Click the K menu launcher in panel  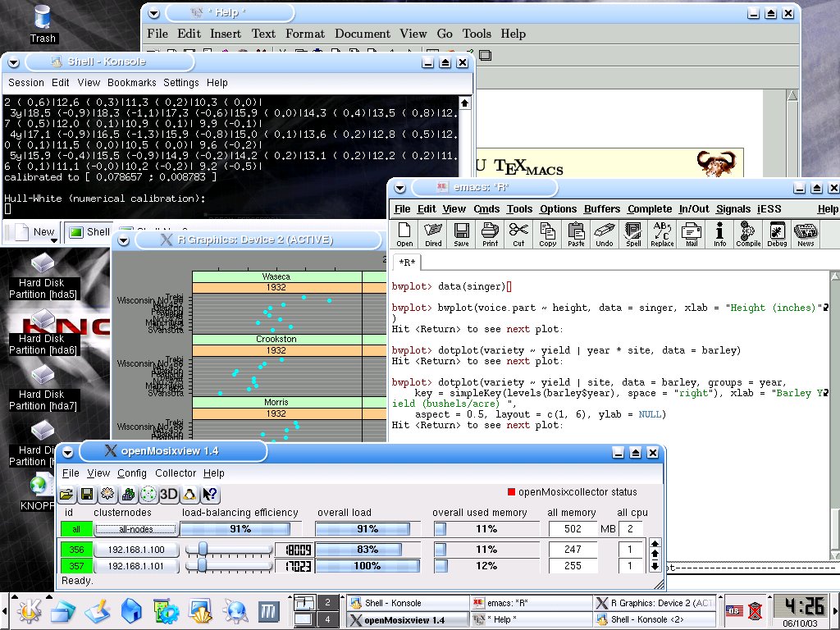30,611
